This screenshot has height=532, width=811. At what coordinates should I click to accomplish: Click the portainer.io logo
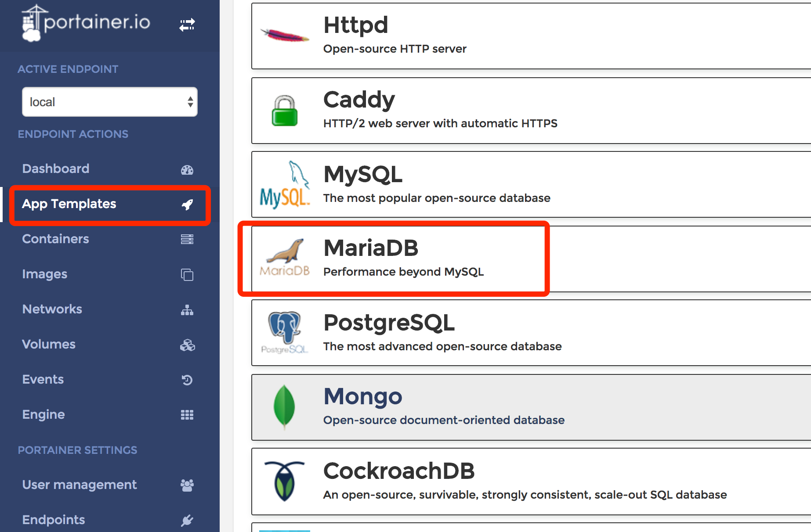86,23
